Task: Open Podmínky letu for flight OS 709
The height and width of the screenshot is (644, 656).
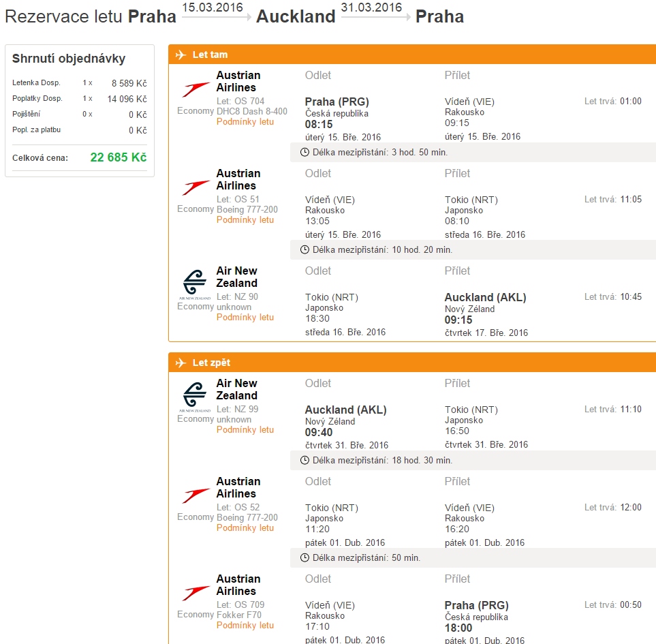Action: [245, 625]
